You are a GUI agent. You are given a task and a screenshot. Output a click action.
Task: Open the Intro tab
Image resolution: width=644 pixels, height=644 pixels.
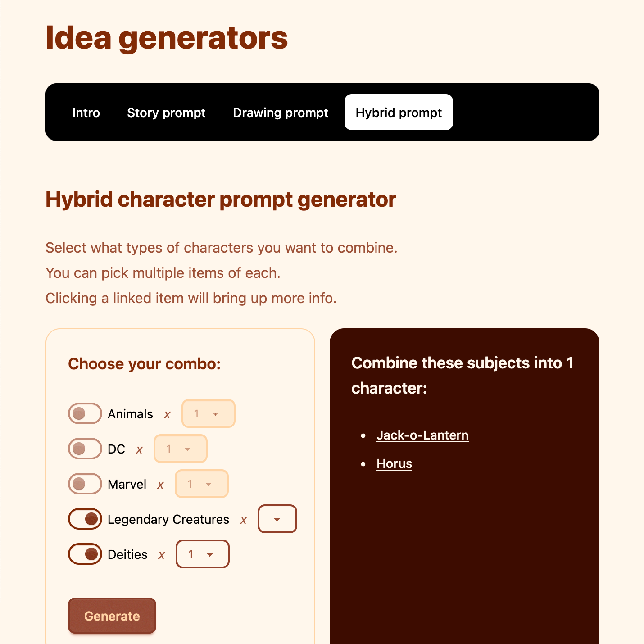pos(86,113)
